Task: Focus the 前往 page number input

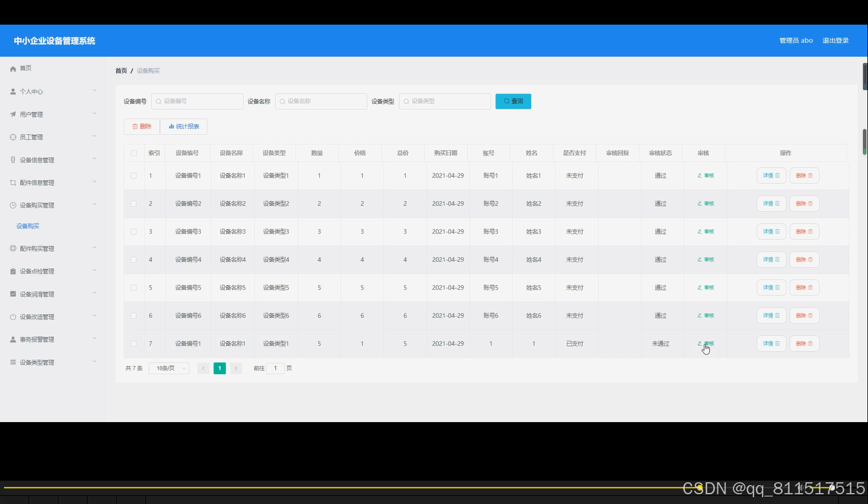Action: 275,368
